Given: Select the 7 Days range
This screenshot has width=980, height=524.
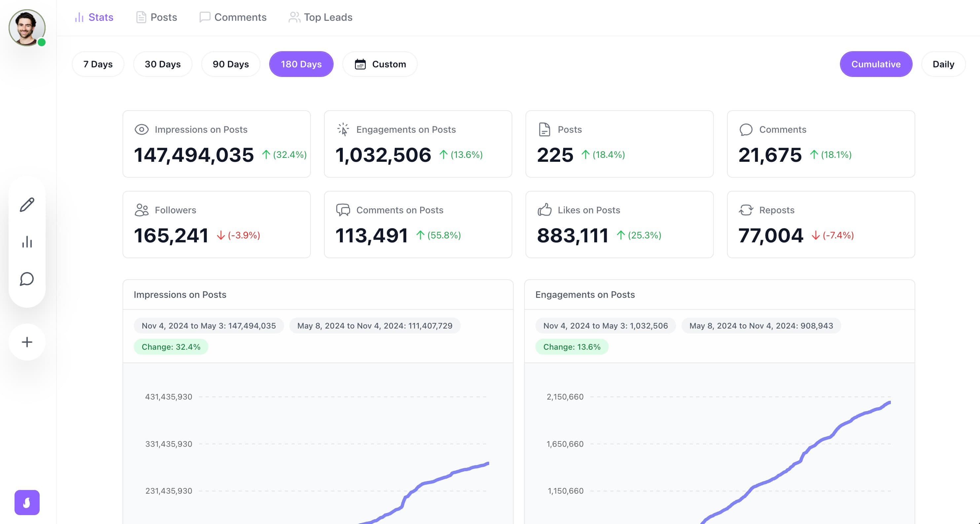Looking at the screenshot, I should pyautogui.click(x=98, y=64).
